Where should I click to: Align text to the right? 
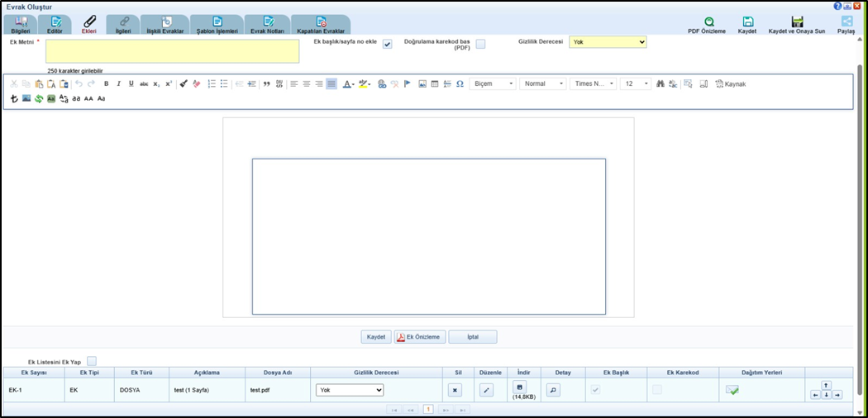319,83
